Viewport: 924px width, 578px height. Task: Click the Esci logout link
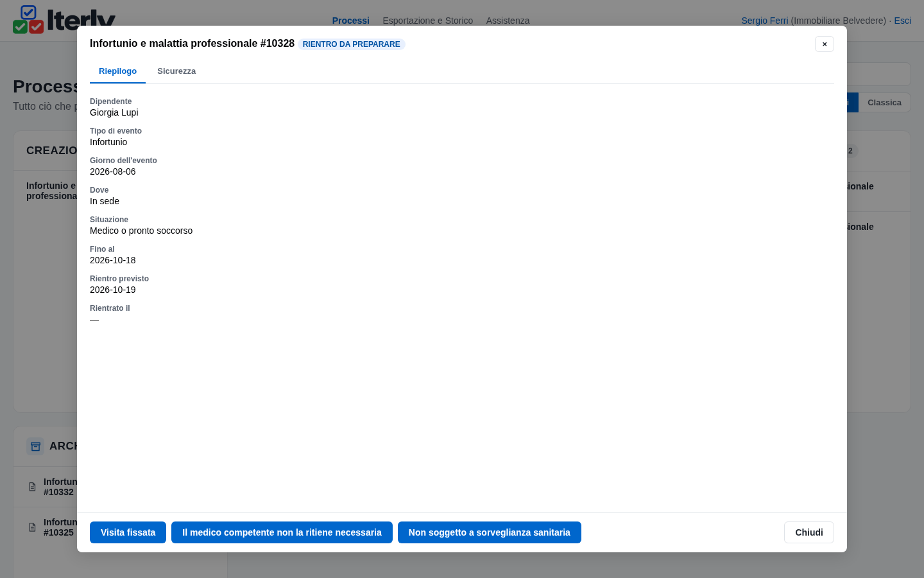pos(903,21)
